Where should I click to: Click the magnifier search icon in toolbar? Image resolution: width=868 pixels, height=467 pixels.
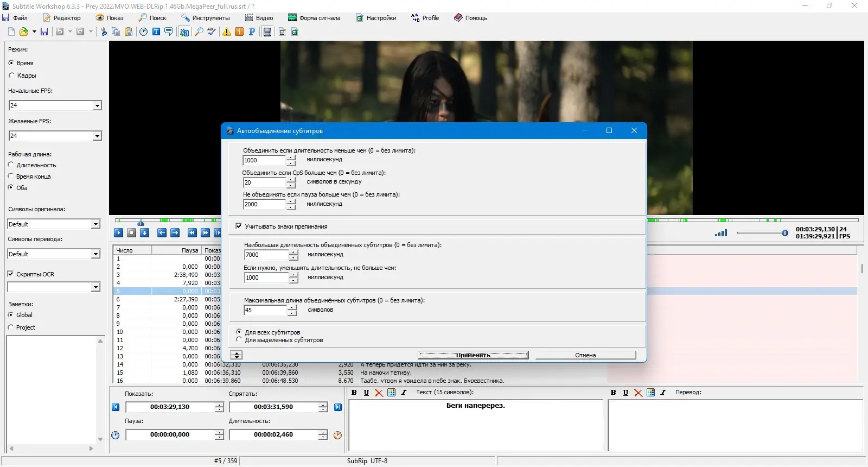(199, 32)
